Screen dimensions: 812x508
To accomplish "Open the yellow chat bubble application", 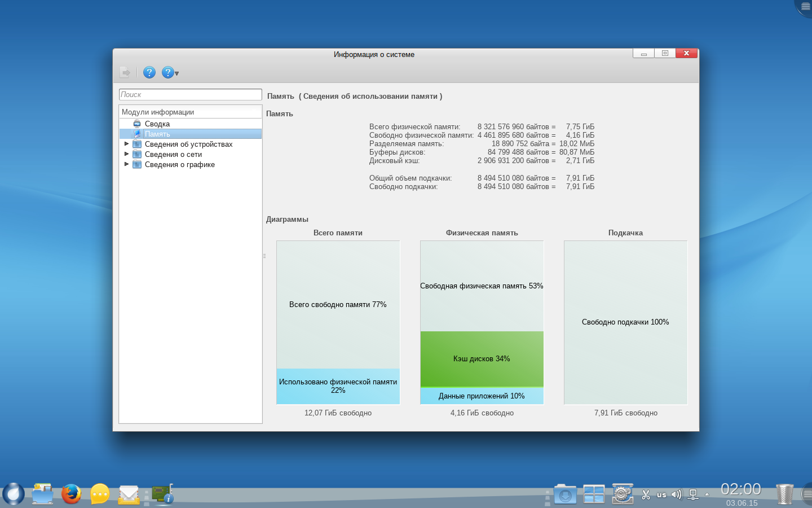I will [x=100, y=494].
